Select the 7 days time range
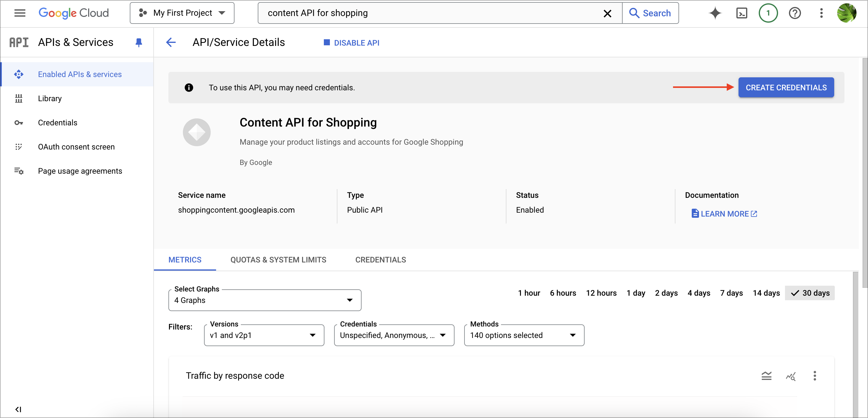 click(x=731, y=293)
